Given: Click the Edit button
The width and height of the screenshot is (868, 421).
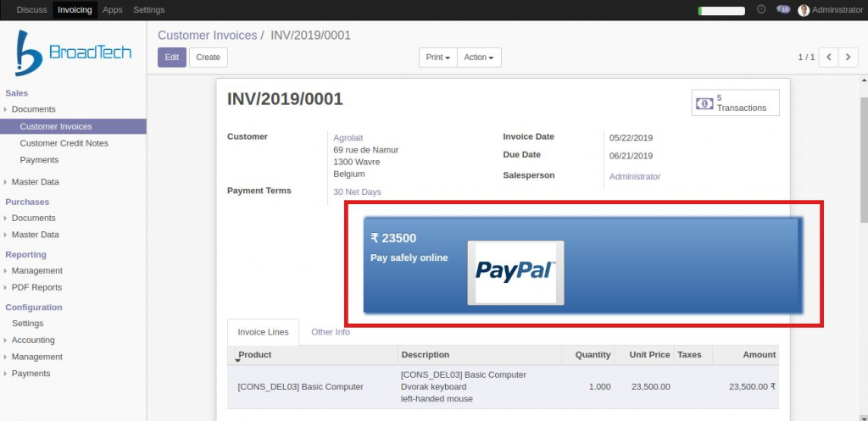Looking at the screenshot, I should pos(172,57).
